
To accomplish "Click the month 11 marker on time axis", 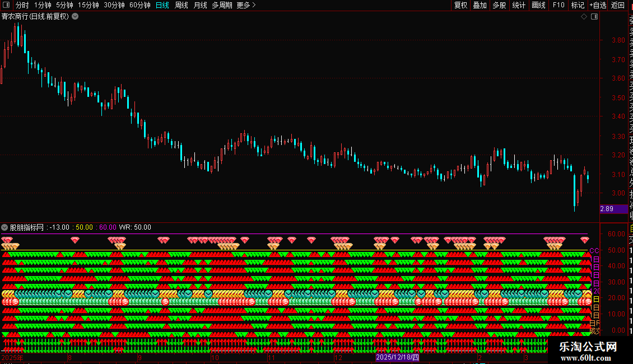I will coord(271,357).
